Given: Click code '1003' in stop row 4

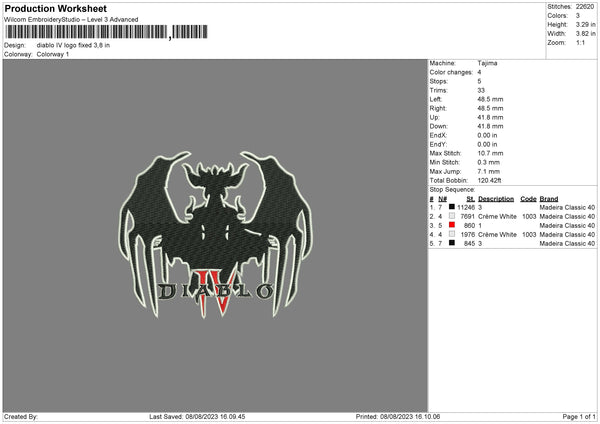Looking at the screenshot, I should tap(529, 235).
